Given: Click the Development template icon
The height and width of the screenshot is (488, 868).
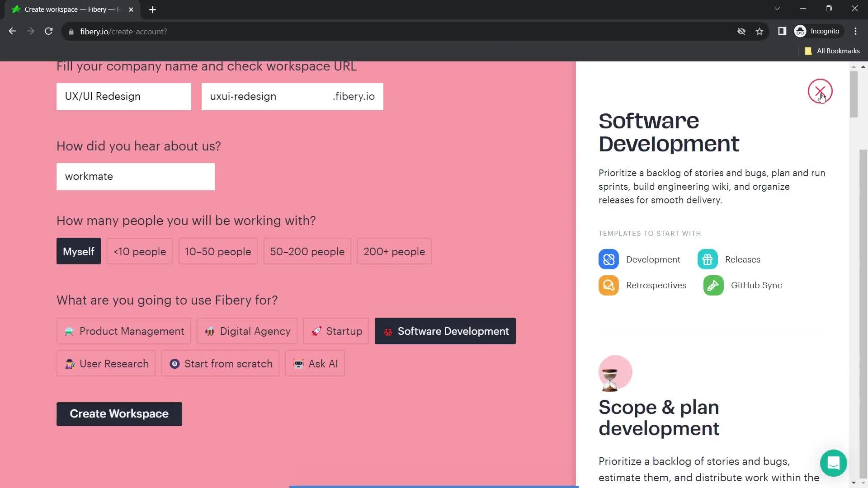Looking at the screenshot, I should pyautogui.click(x=609, y=259).
